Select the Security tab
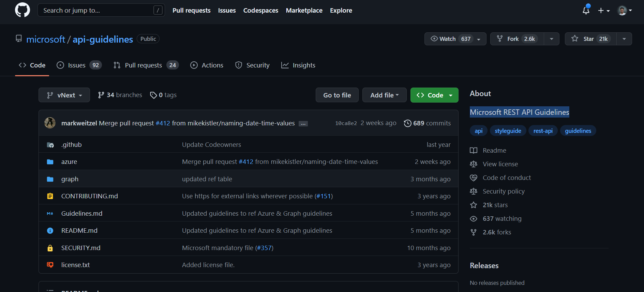 [252, 65]
